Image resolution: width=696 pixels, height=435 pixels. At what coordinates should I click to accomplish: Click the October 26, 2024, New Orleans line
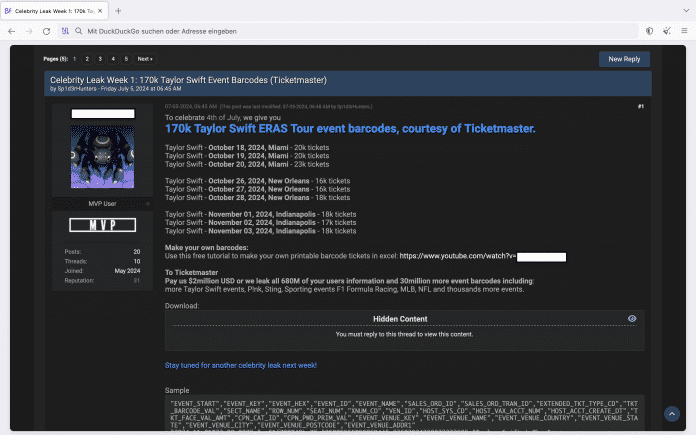pyautogui.click(x=257, y=181)
